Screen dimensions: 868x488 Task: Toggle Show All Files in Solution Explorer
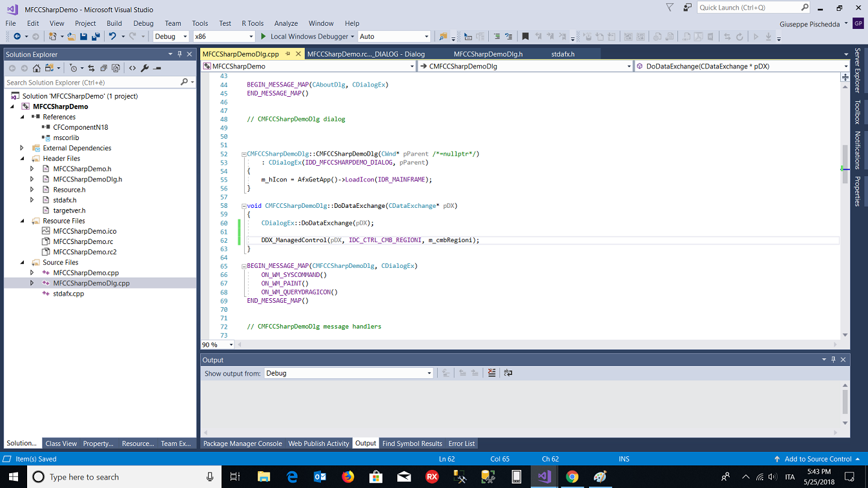(x=116, y=68)
